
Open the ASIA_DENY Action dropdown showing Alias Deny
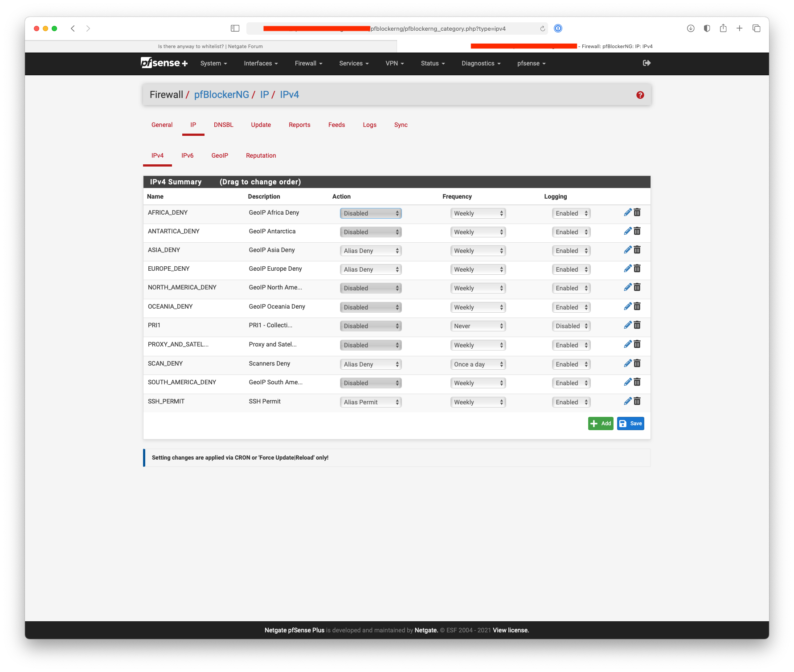(x=371, y=251)
